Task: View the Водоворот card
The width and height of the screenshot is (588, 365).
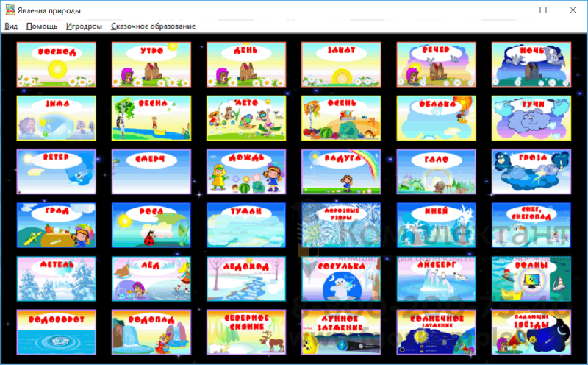Action: click(x=57, y=333)
